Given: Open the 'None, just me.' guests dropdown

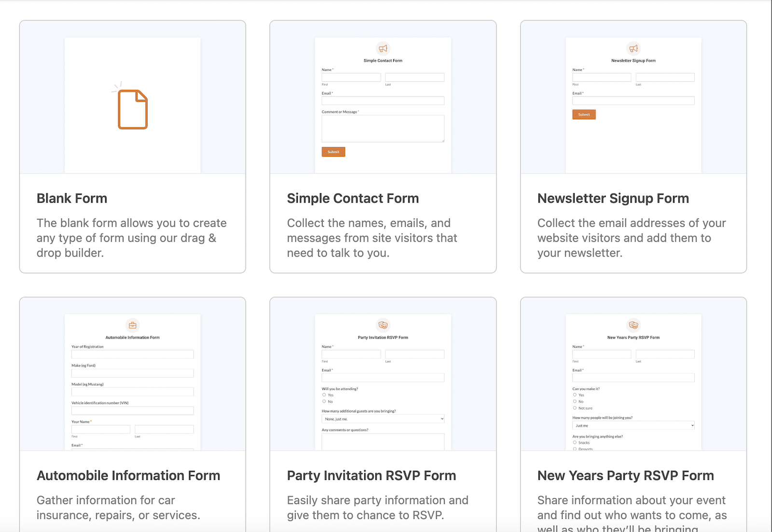Looking at the screenshot, I should pos(383,419).
